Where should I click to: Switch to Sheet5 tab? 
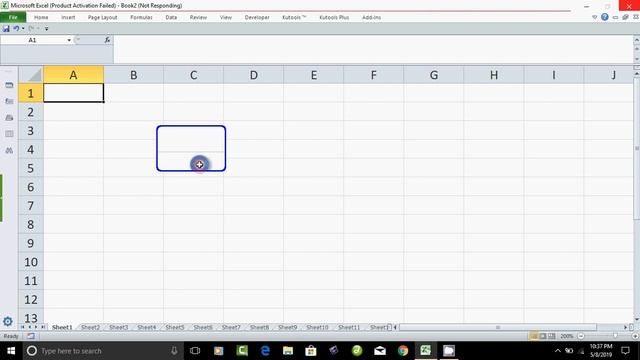(175, 327)
